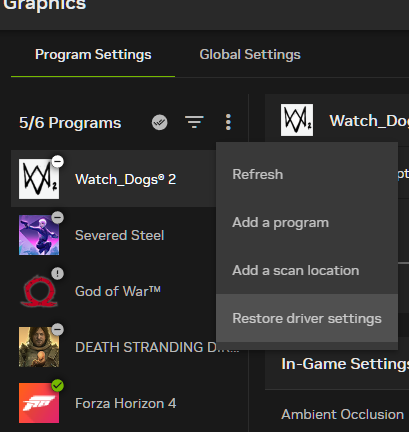Click the Death Stranding game thumbnail
The width and height of the screenshot is (409, 432).
39,347
